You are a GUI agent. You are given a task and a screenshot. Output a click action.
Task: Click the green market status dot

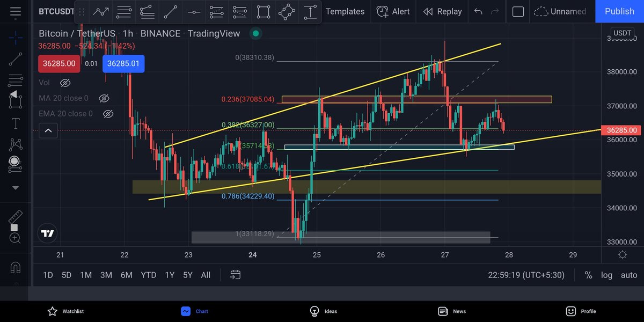(256, 34)
